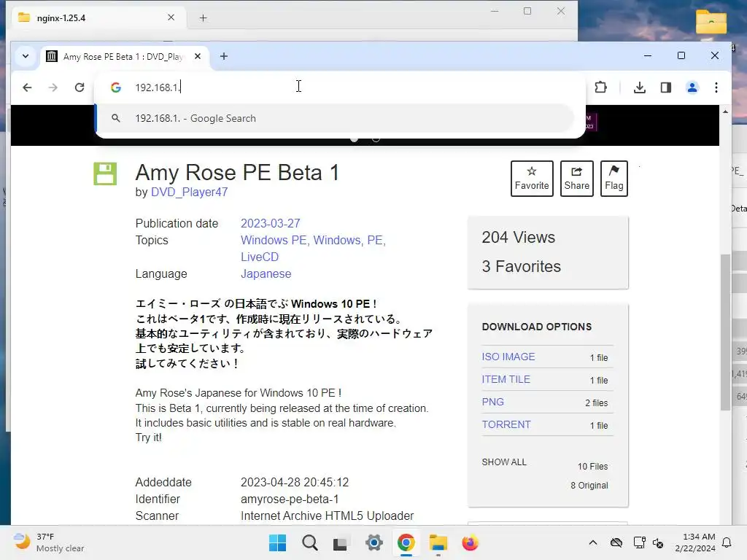Click the page scroll-up arrow
747x560 pixels.
[x=725, y=112]
